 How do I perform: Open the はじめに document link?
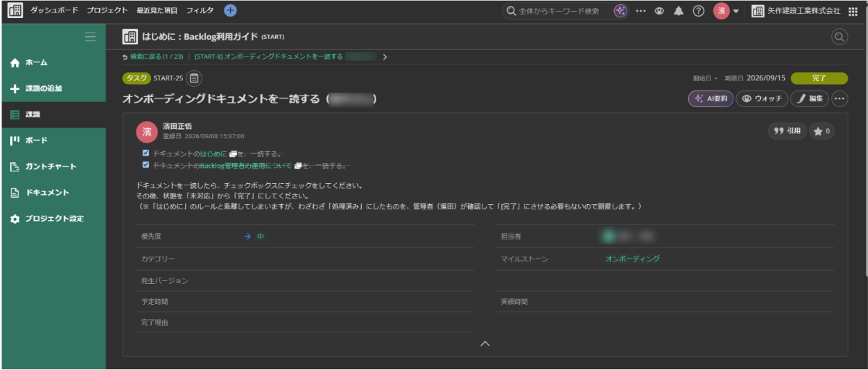point(213,154)
